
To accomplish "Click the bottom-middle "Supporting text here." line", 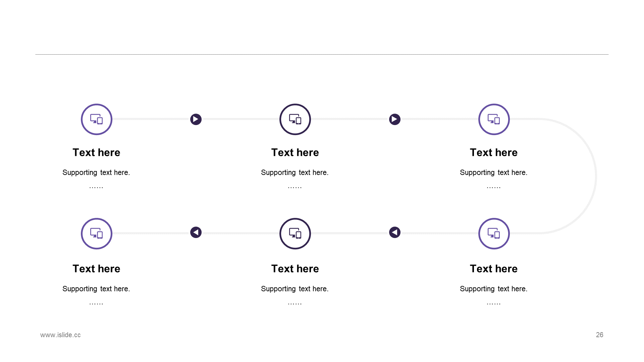I will point(295,289).
